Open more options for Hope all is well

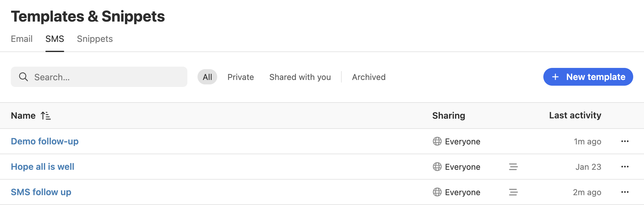625,167
